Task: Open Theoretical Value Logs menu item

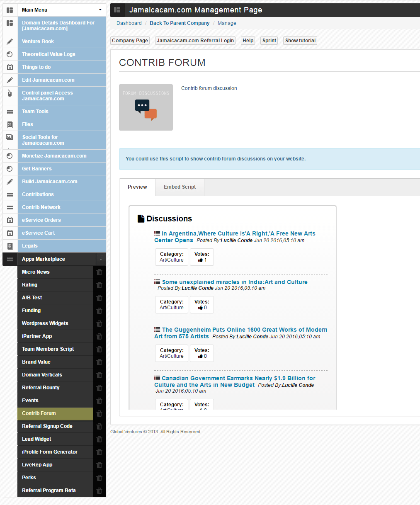Action: (x=62, y=54)
